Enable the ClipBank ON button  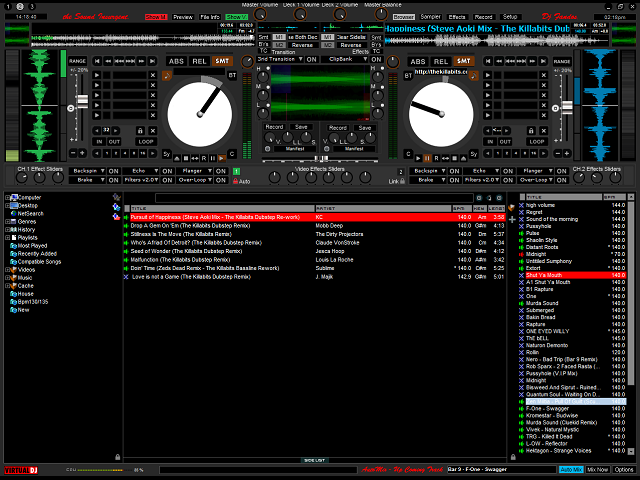pyautogui.click(x=376, y=59)
